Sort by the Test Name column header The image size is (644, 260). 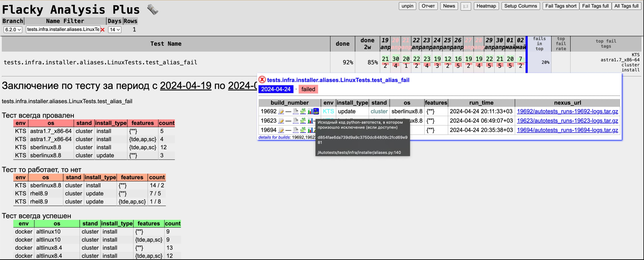pos(166,44)
